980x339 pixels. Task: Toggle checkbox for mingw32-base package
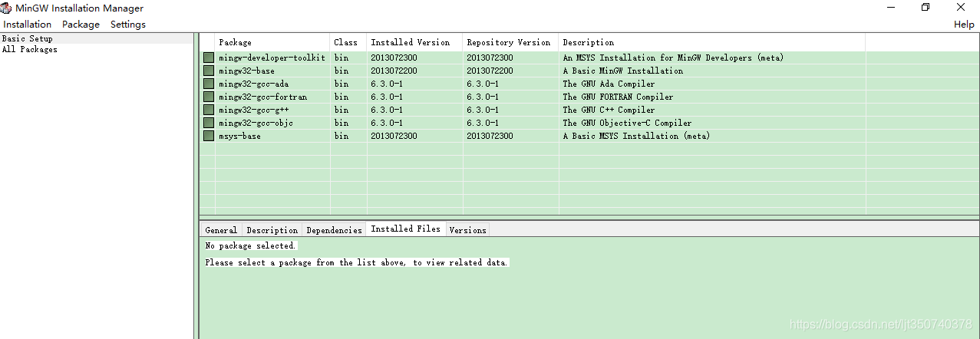tap(209, 71)
